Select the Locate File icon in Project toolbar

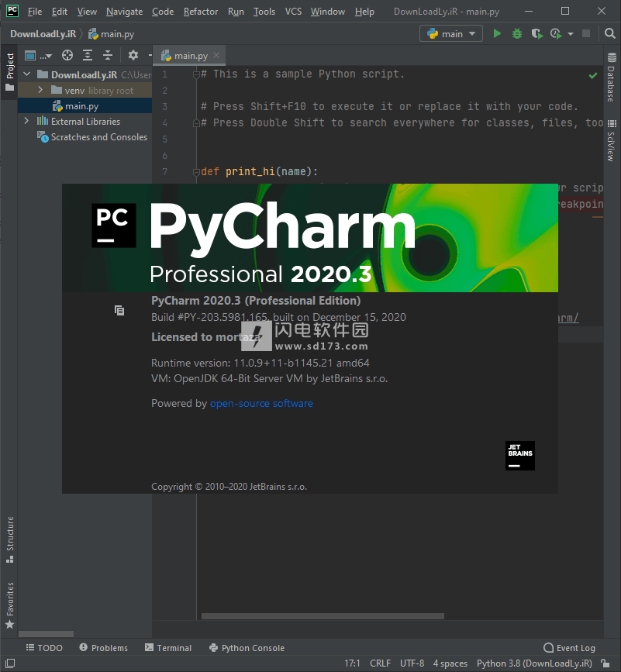point(67,55)
